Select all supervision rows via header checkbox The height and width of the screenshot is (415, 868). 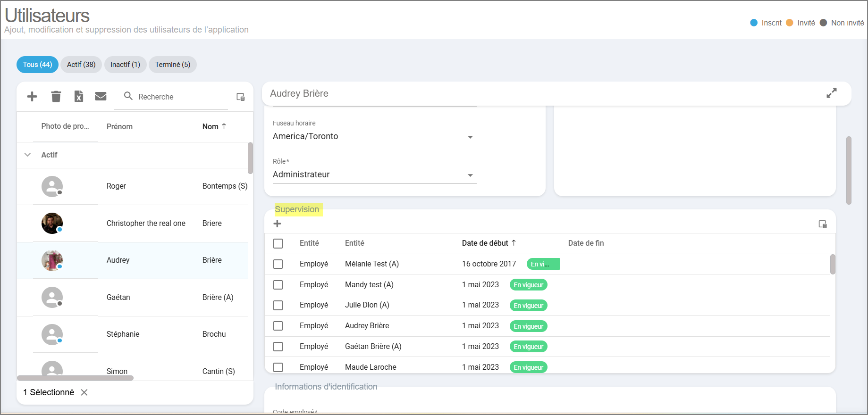[278, 243]
